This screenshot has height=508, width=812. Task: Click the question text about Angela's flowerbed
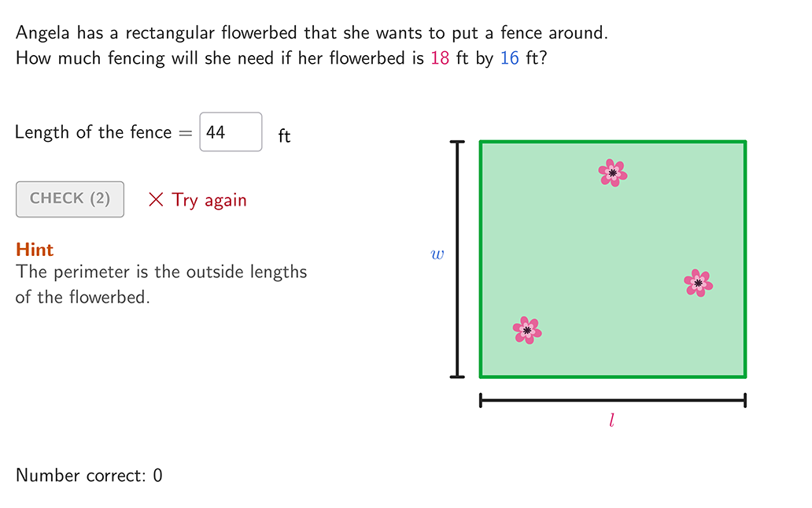(x=312, y=46)
